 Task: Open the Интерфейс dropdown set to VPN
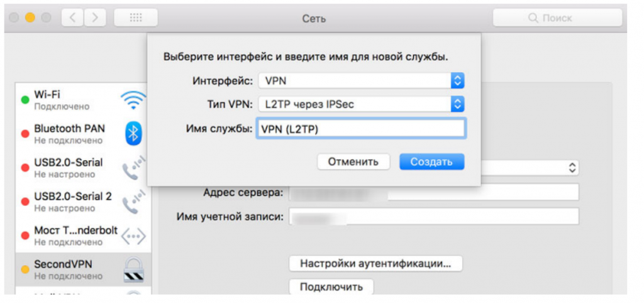click(362, 80)
